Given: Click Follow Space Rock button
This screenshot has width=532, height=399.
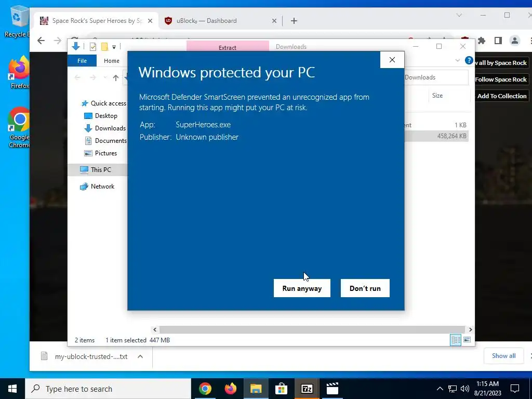Looking at the screenshot, I should tap(501, 79).
